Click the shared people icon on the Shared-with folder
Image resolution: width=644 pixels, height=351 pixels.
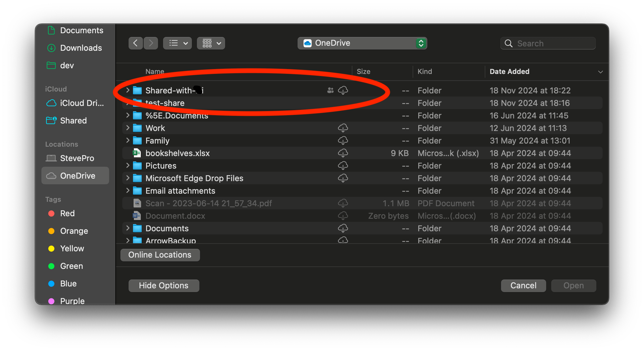tap(330, 91)
